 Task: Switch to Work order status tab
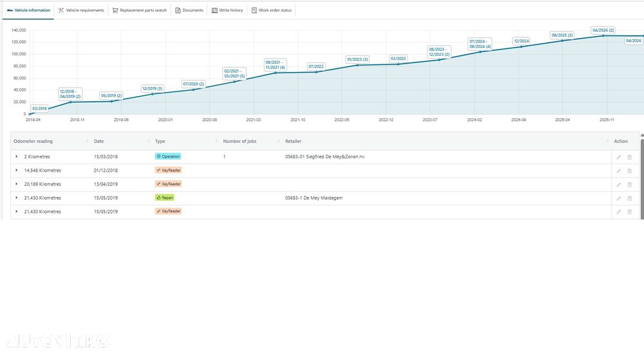click(x=272, y=10)
